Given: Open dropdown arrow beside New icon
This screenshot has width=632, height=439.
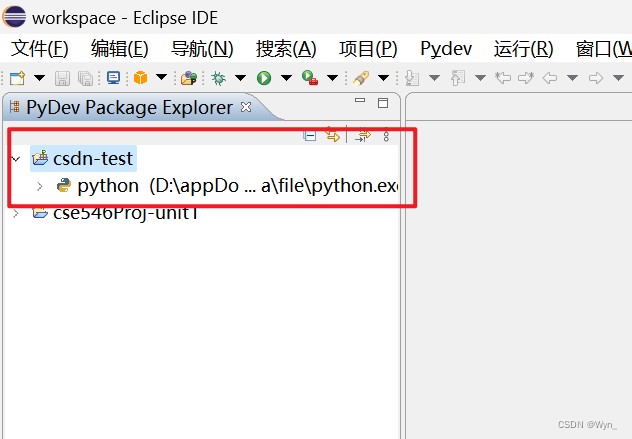Looking at the screenshot, I should [x=40, y=77].
